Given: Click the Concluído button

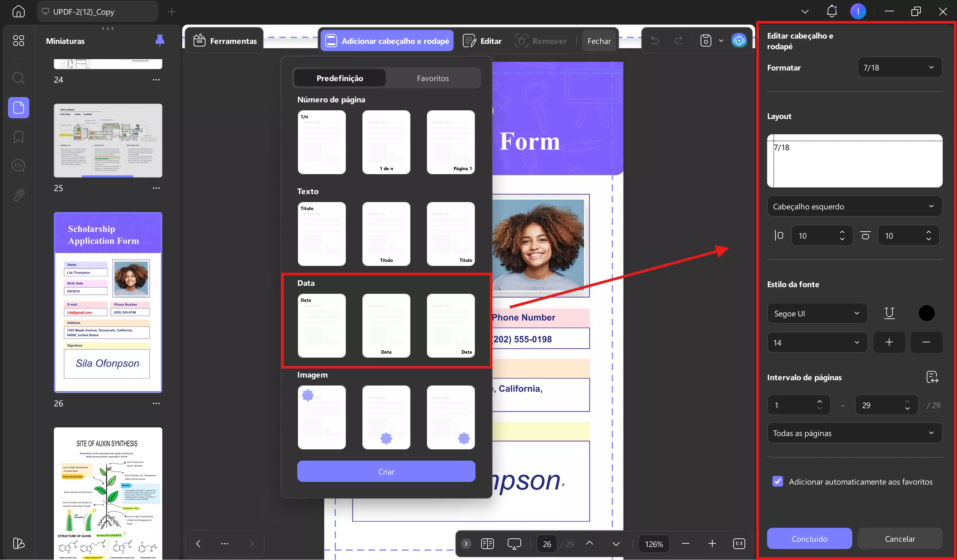Looking at the screenshot, I should 809,538.
